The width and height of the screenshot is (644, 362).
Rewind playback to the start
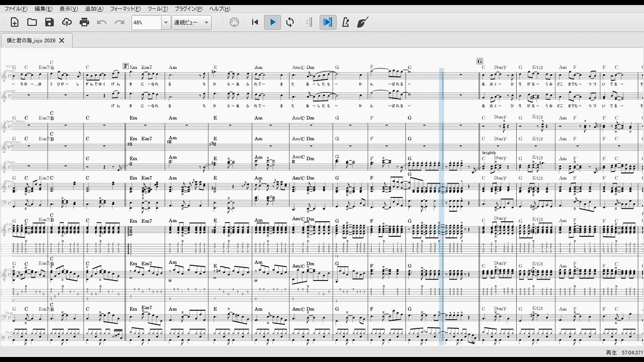point(255,22)
